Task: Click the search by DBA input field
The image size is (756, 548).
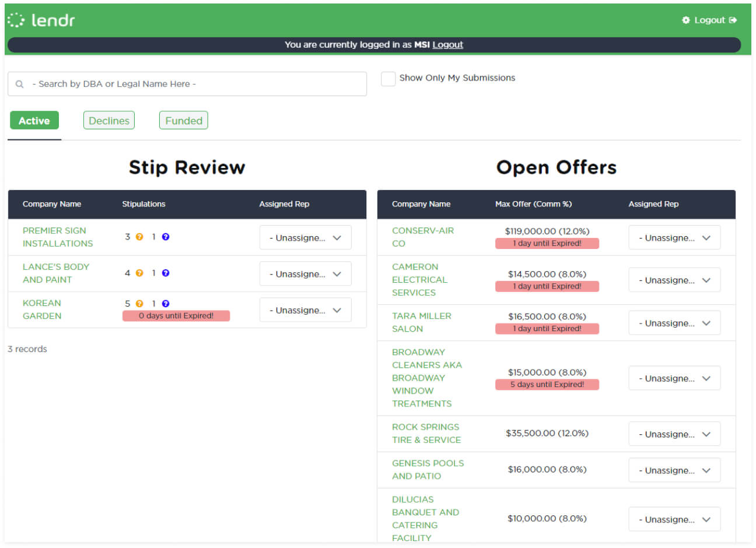Action: (187, 84)
